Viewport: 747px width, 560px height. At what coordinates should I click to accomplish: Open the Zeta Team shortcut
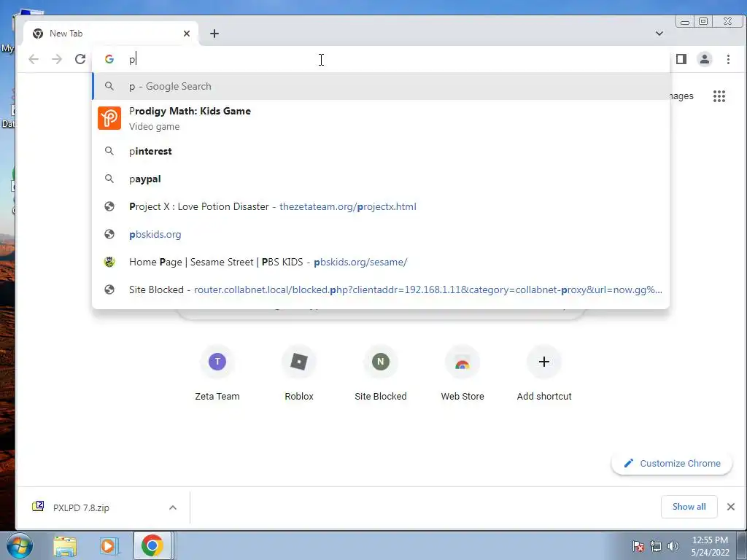[x=217, y=373]
